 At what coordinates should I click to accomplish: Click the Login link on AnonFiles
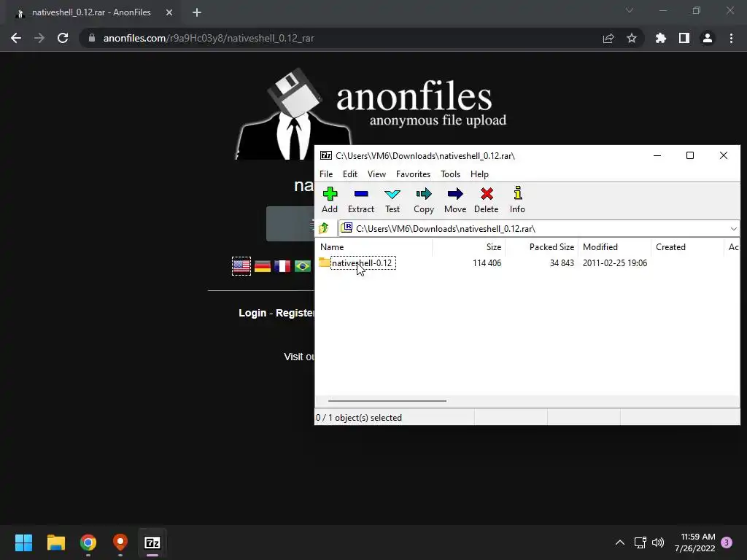pyautogui.click(x=252, y=313)
